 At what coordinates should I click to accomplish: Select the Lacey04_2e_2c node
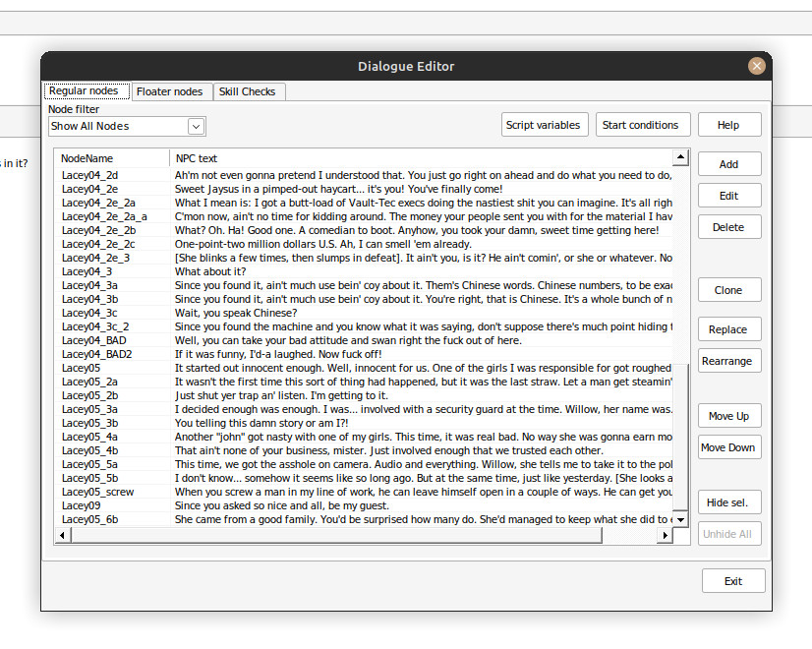pyautogui.click(x=364, y=244)
